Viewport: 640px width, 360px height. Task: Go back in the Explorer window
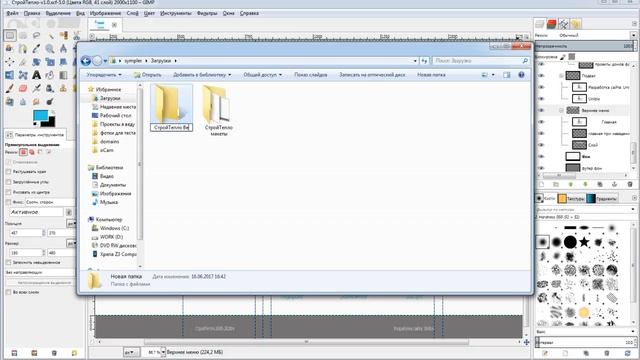[x=86, y=61]
